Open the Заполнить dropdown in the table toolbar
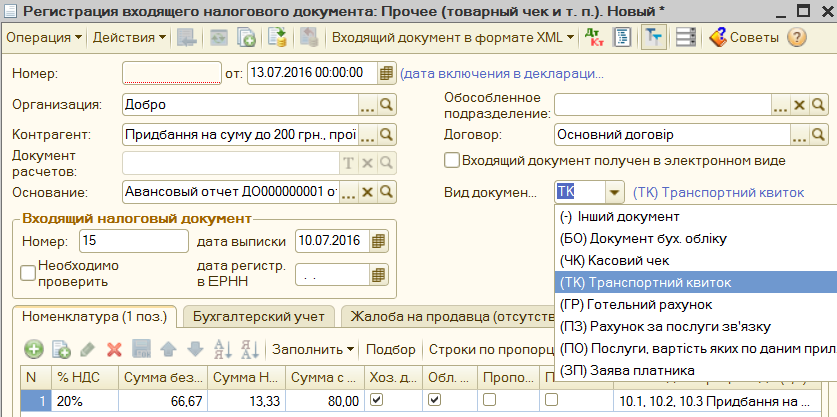 tap(312, 349)
